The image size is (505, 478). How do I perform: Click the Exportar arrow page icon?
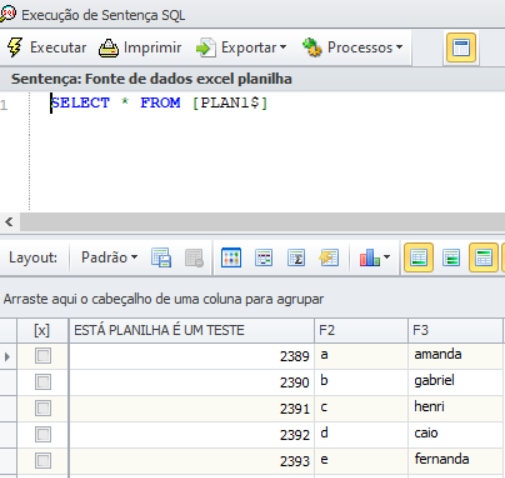point(205,48)
